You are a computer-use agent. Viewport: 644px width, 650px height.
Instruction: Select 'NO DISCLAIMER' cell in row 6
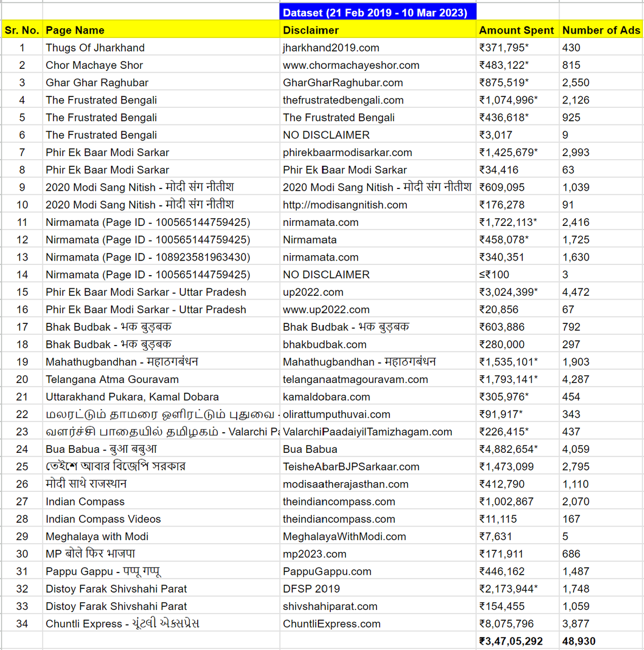click(378, 135)
